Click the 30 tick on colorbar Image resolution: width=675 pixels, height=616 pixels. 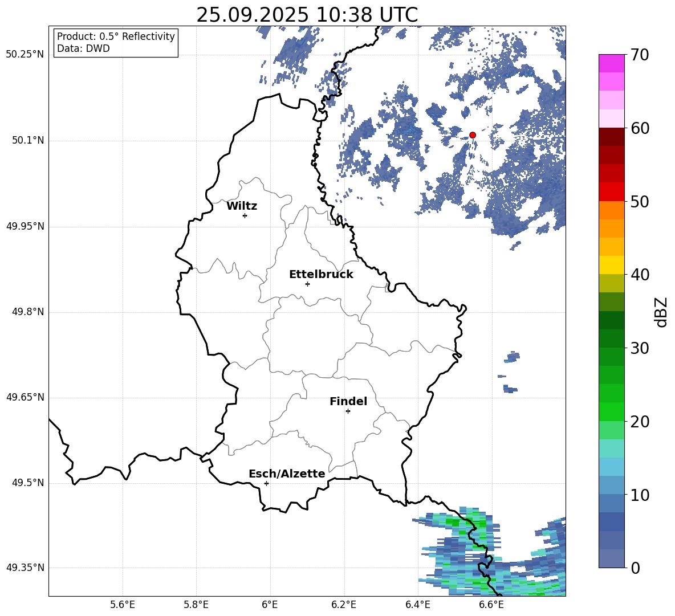point(640,348)
